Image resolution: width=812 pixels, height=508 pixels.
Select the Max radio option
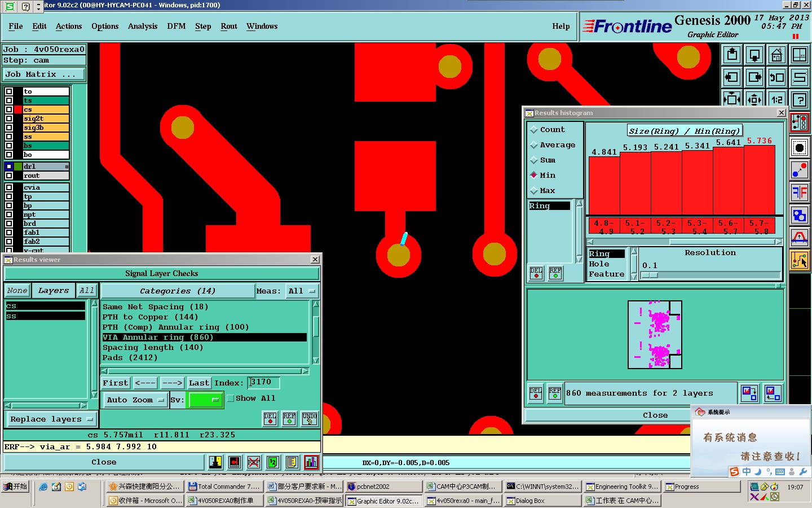[533, 191]
